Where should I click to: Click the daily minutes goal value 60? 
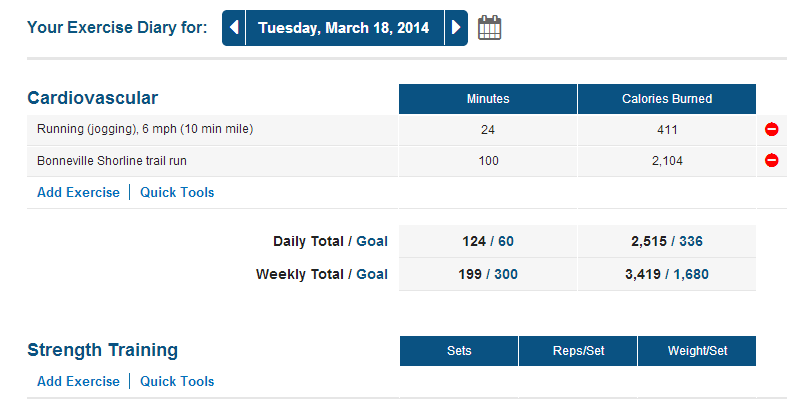(505, 241)
